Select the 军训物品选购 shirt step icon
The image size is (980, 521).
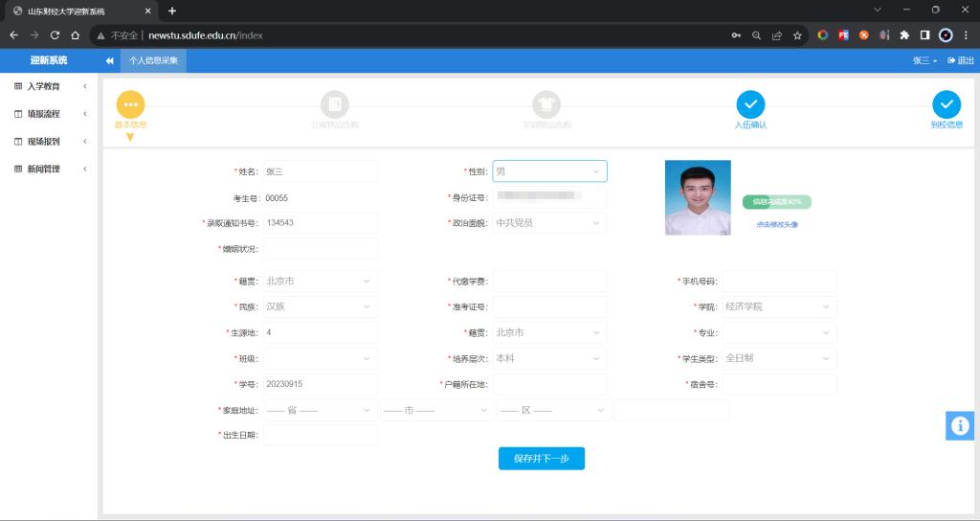(546, 104)
